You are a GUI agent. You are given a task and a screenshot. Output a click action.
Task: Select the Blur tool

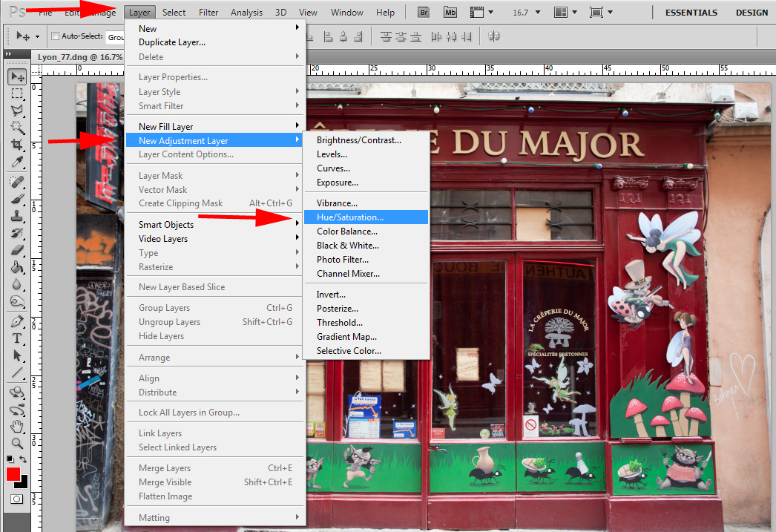(17, 284)
